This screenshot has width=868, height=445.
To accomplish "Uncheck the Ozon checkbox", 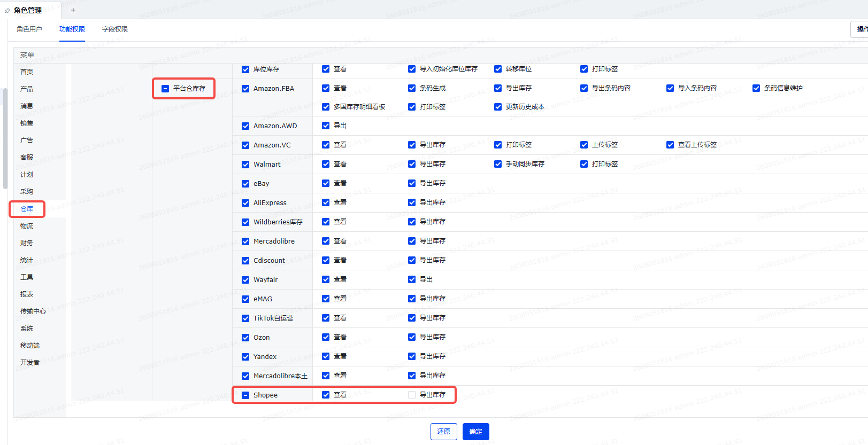I will tap(245, 338).
